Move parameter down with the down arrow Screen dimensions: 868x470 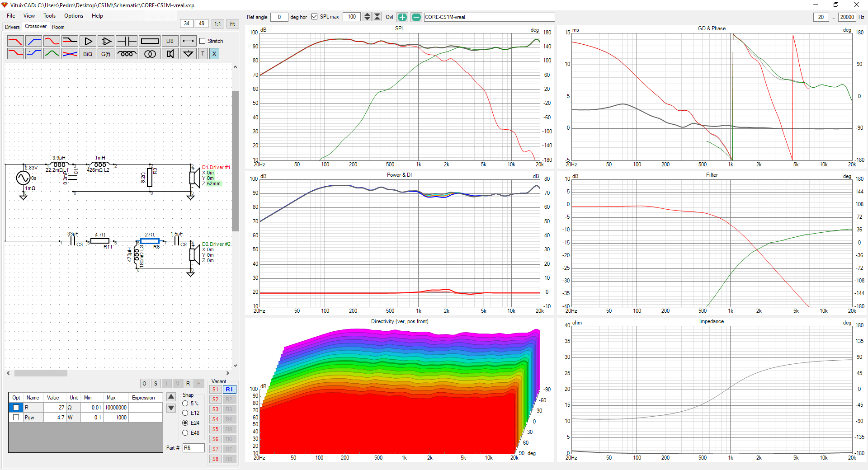click(171, 408)
